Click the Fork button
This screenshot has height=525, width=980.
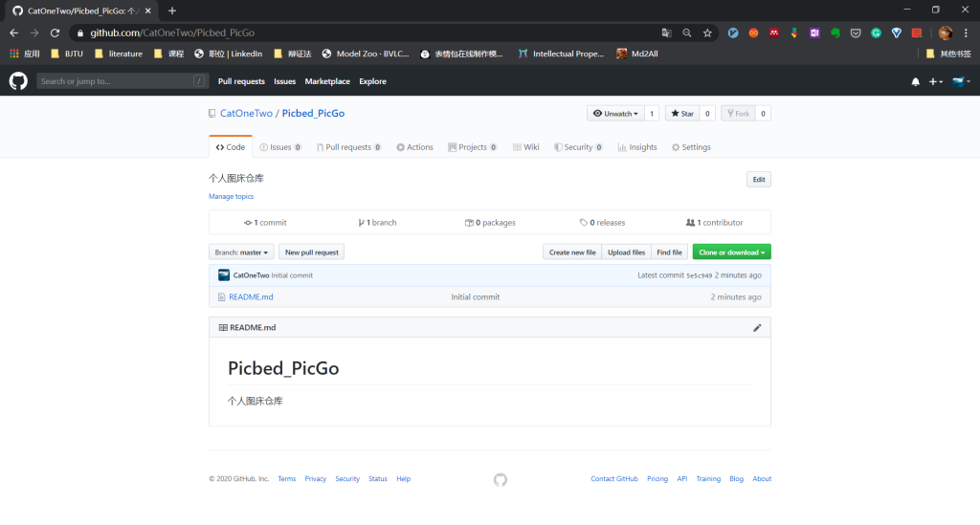(738, 114)
